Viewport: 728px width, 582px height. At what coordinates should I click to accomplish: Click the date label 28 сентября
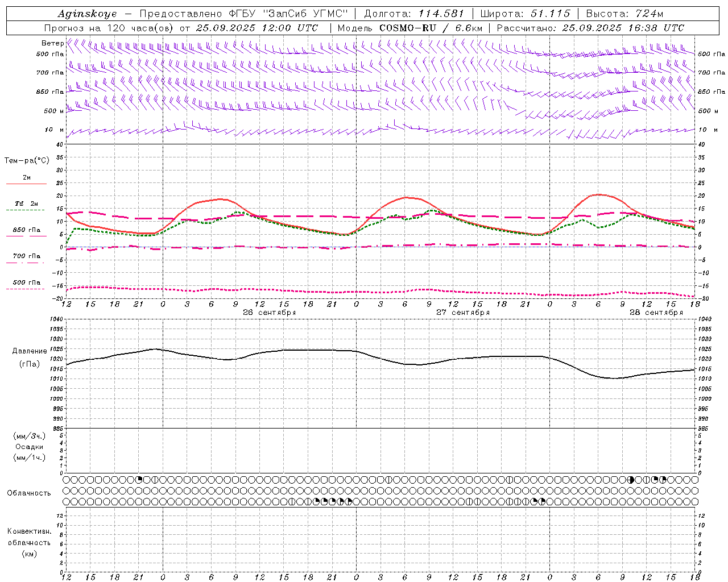656,313
